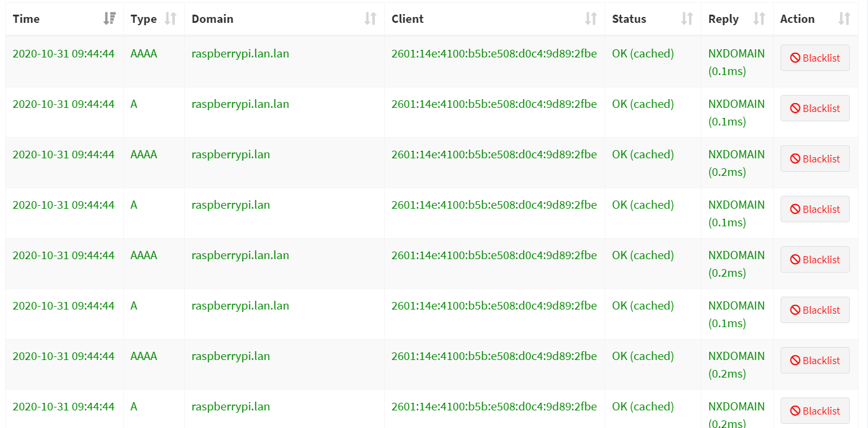Click the Action column sort arrows icon

click(844, 19)
